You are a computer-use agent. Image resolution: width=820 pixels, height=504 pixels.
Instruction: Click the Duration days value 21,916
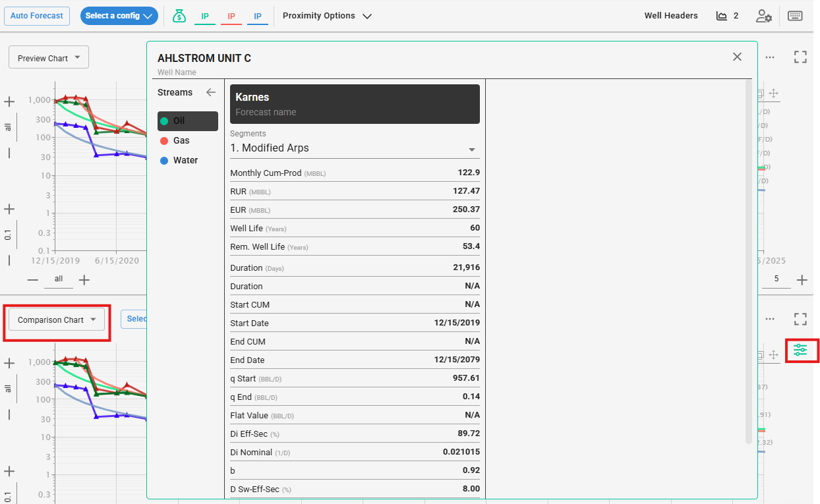click(x=466, y=267)
